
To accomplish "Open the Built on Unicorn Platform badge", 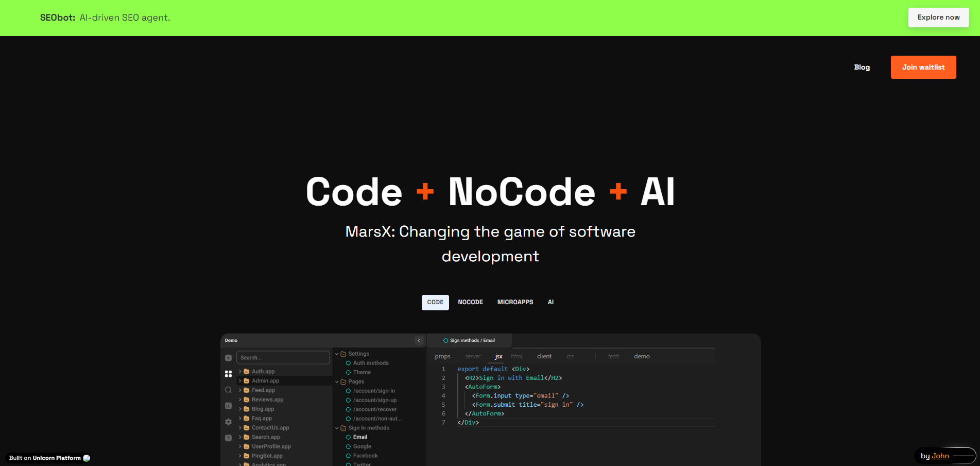I will (x=48, y=458).
